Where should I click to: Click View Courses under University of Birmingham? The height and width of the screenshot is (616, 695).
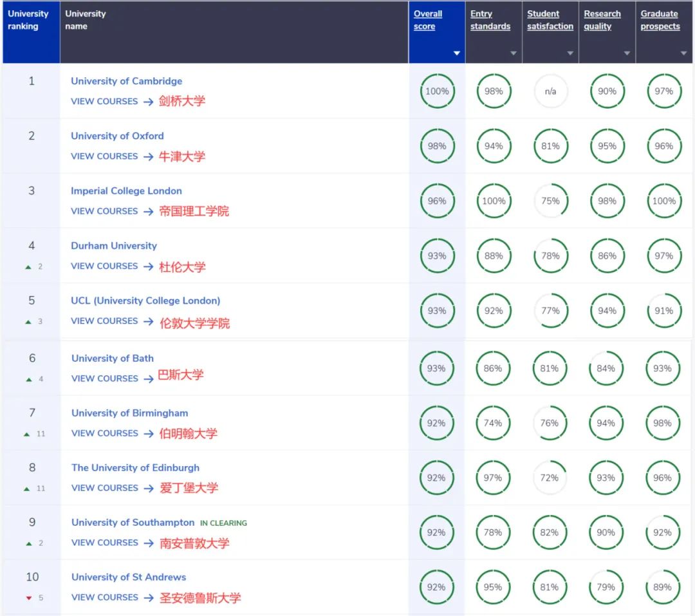click(x=105, y=433)
